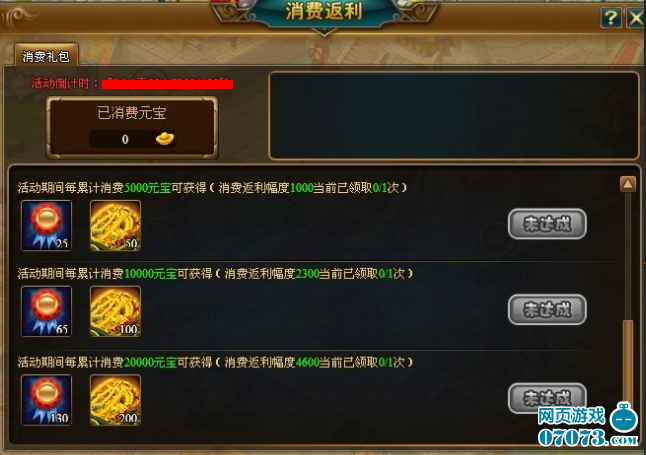Image resolution: width=646 pixels, height=455 pixels.
Task: Click the gold coin pile showing 50
Action: coord(115,225)
